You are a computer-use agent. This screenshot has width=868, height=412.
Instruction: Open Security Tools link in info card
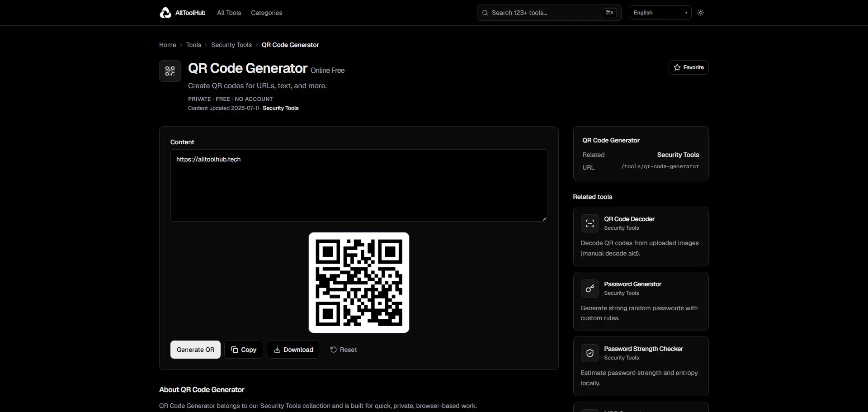678,155
